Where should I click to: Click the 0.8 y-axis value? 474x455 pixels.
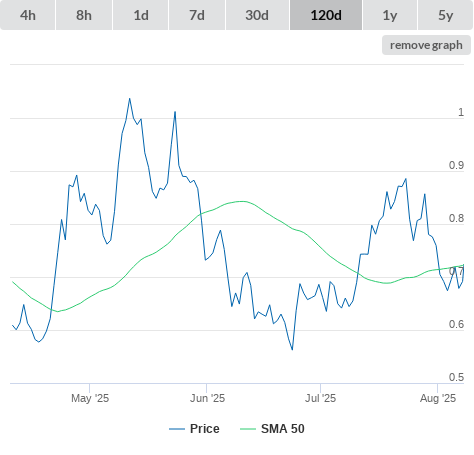click(456, 218)
